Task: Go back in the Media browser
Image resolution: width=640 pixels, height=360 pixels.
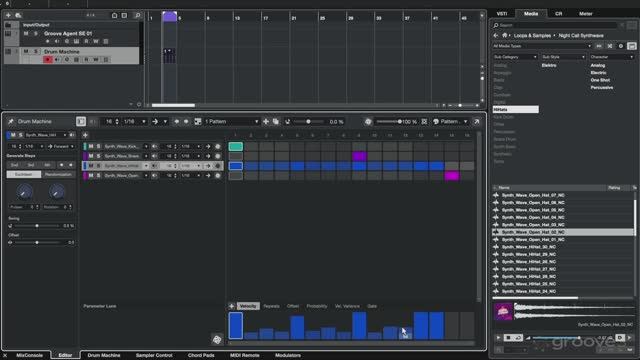Action: tap(496, 36)
